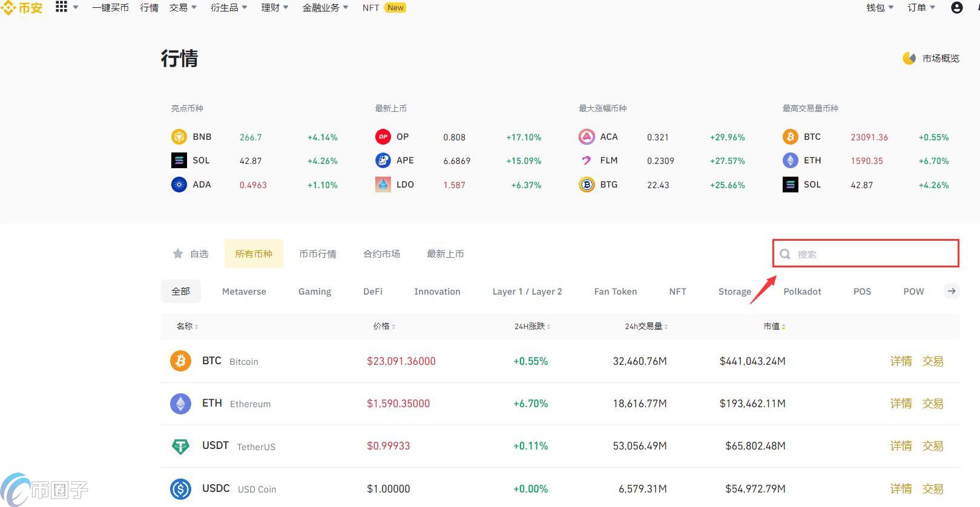Expand the 金融业务 dropdown menu
Viewport: 980px width, 507px height.
[x=326, y=8]
